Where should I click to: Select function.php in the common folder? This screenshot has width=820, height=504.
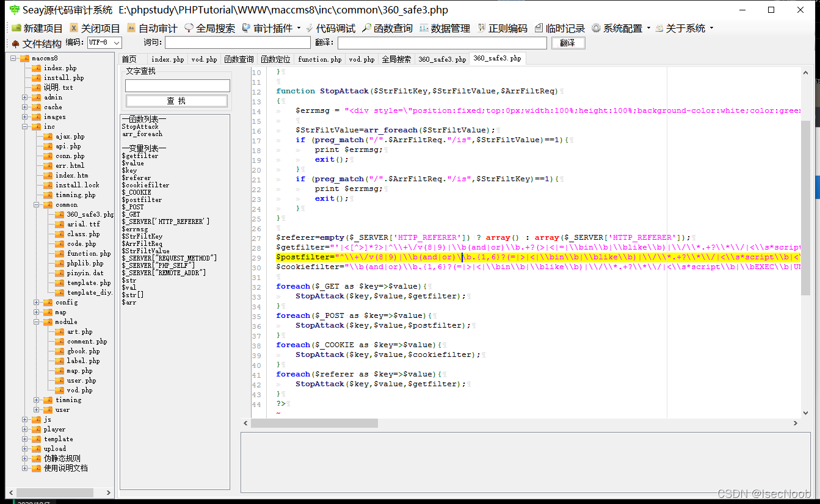point(89,254)
